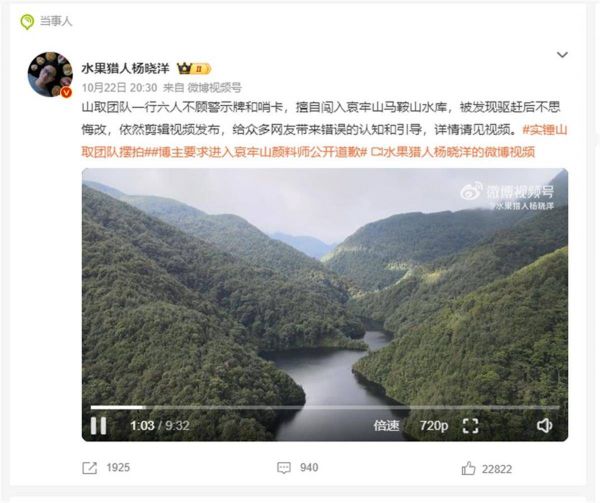Open the 倍速 playback speed menu
The width and height of the screenshot is (600, 503).
click(x=386, y=425)
